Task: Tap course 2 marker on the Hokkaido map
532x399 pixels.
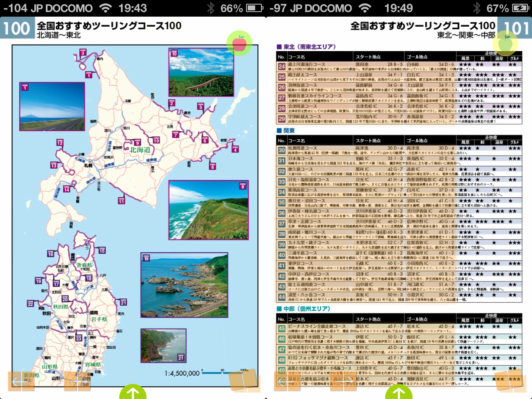Action: point(172,103)
